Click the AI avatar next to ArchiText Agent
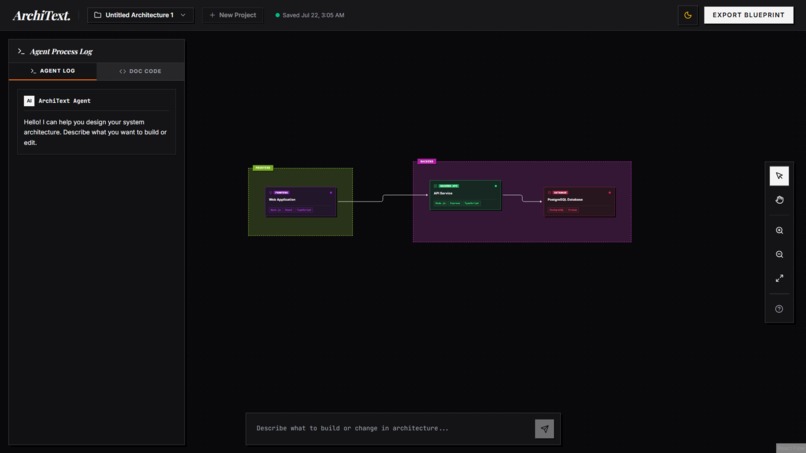Image resolution: width=806 pixels, height=453 pixels. 29,101
